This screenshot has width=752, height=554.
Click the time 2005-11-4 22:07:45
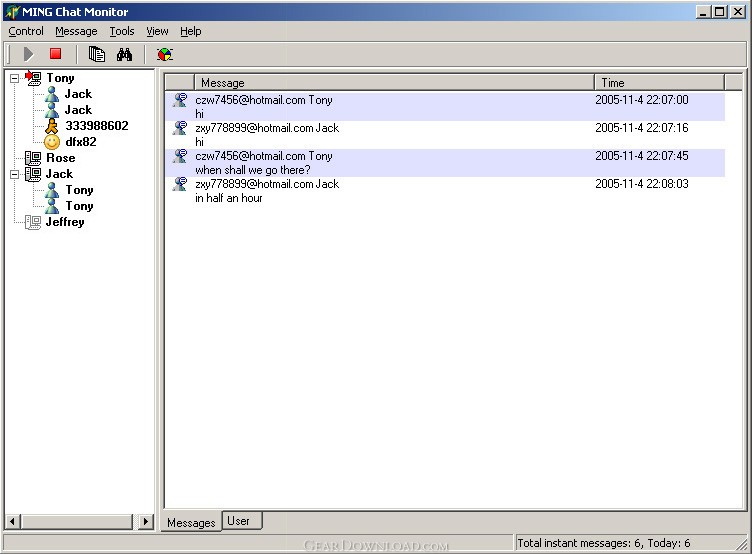pyautogui.click(x=642, y=156)
